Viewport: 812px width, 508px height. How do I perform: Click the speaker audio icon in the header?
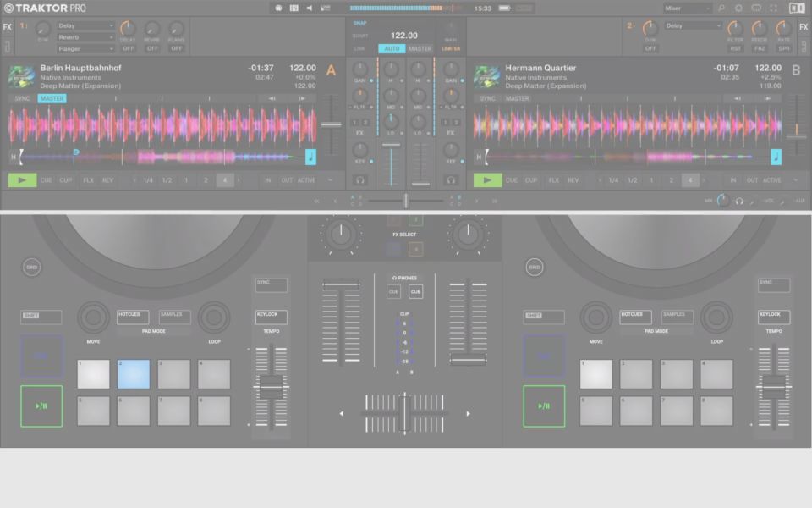pyautogui.click(x=309, y=8)
